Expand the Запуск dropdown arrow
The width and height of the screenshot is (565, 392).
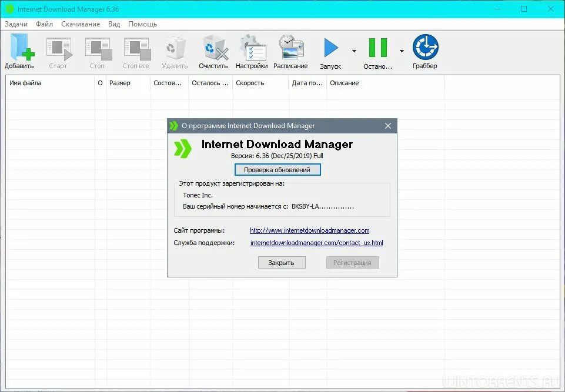pos(354,51)
